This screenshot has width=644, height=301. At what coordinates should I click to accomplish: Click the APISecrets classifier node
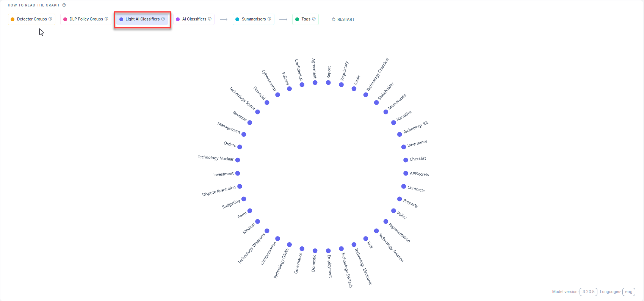point(406,173)
